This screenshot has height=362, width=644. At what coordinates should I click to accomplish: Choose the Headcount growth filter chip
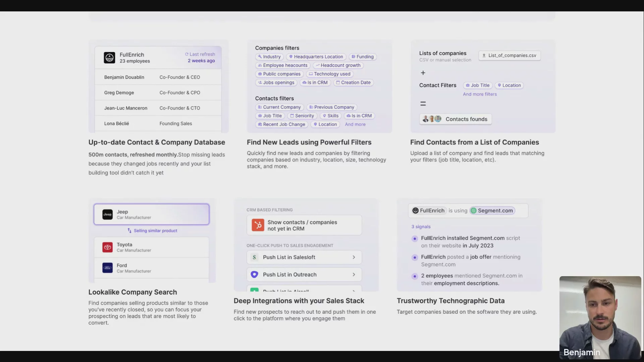tap(338, 65)
